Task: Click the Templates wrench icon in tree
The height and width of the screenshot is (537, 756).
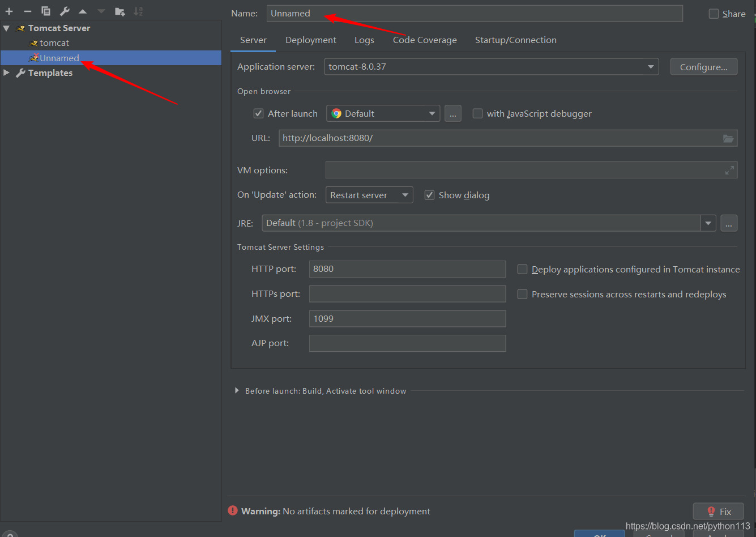Action: point(20,73)
